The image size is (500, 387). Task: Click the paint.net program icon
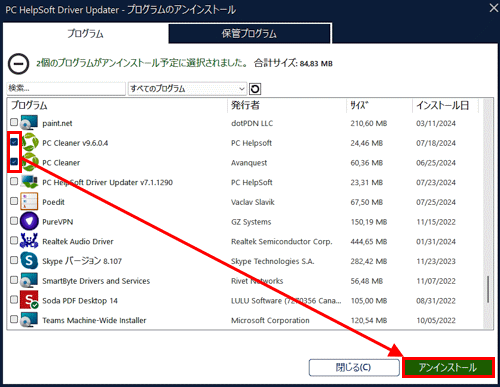29,123
